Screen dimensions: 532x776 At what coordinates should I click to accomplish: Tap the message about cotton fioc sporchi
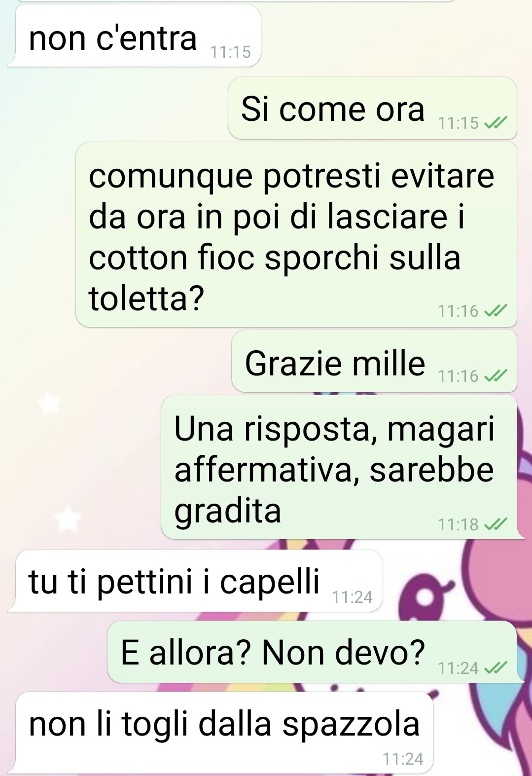tap(296, 235)
